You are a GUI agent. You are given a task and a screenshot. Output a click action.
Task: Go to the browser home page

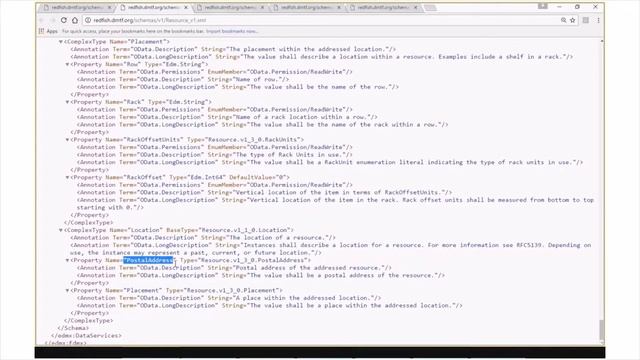(x=75, y=20)
